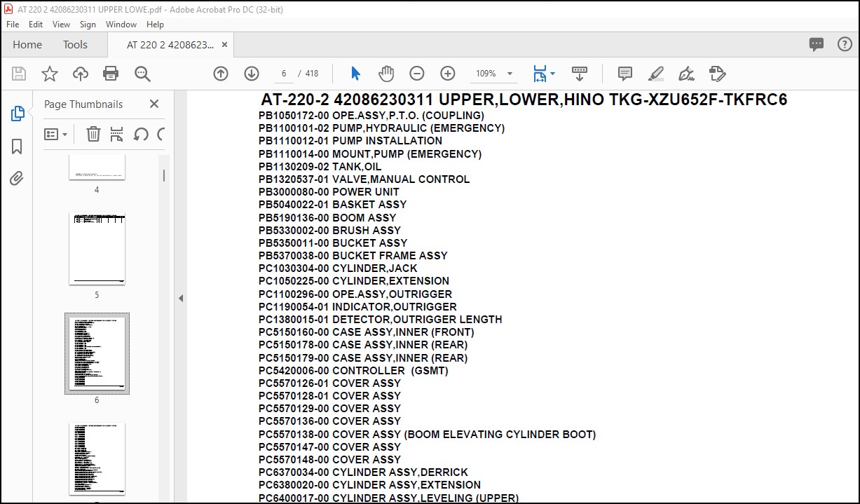Open the help question mark icon
The width and height of the screenshot is (860, 504).
pyautogui.click(x=845, y=44)
